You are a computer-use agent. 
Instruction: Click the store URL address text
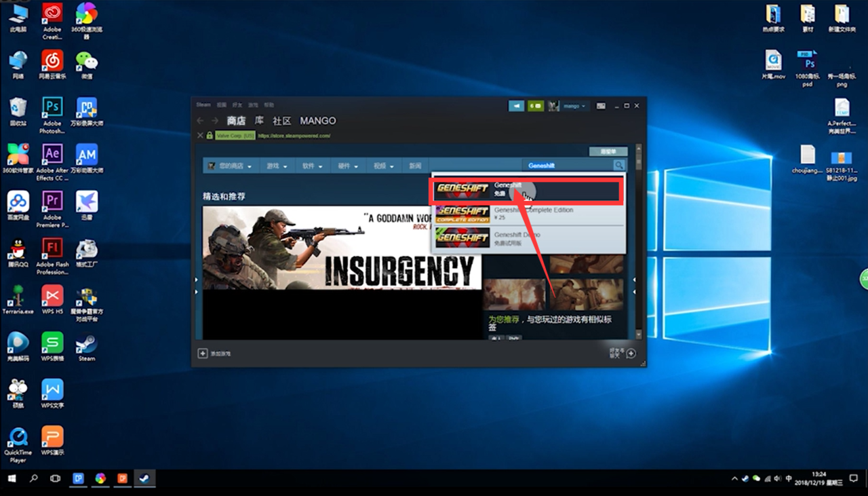(294, 136)
